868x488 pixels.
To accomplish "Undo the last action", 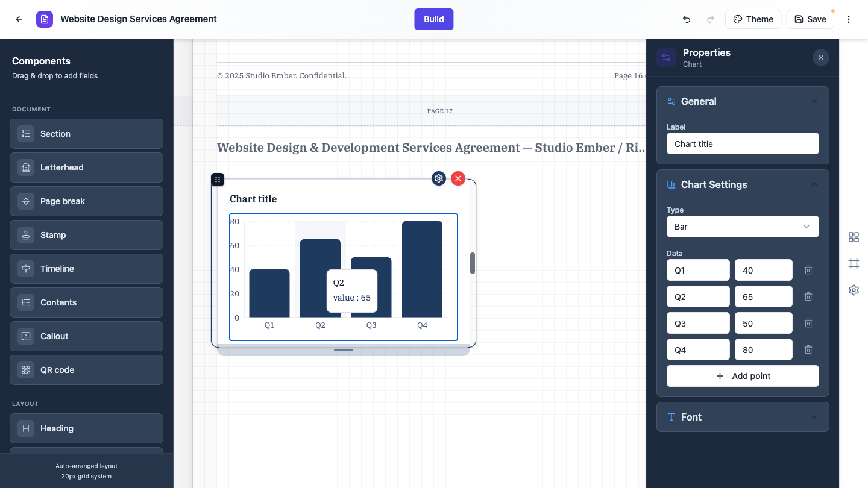I will (x=687, y=19).
